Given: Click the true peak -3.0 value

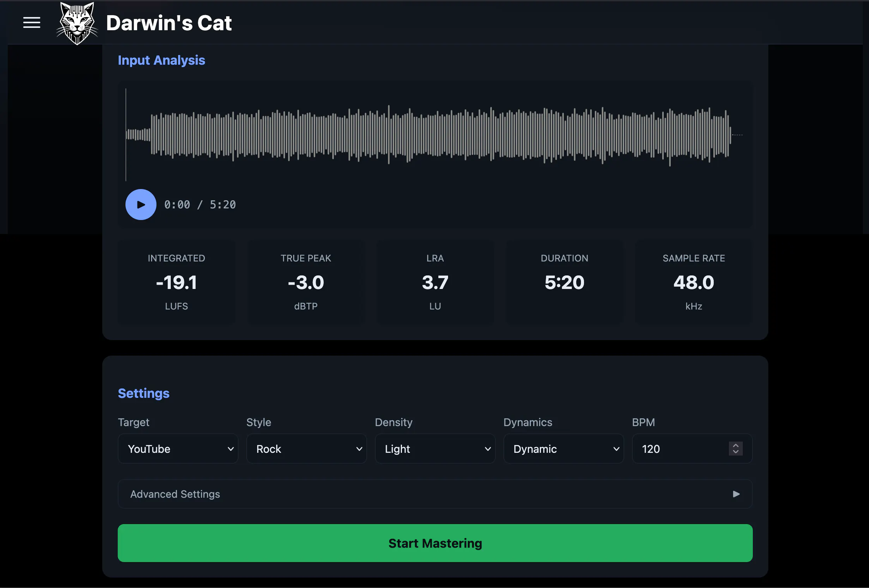Looking at the screenshot, I should pyautogui.click(x=306, y=282).
